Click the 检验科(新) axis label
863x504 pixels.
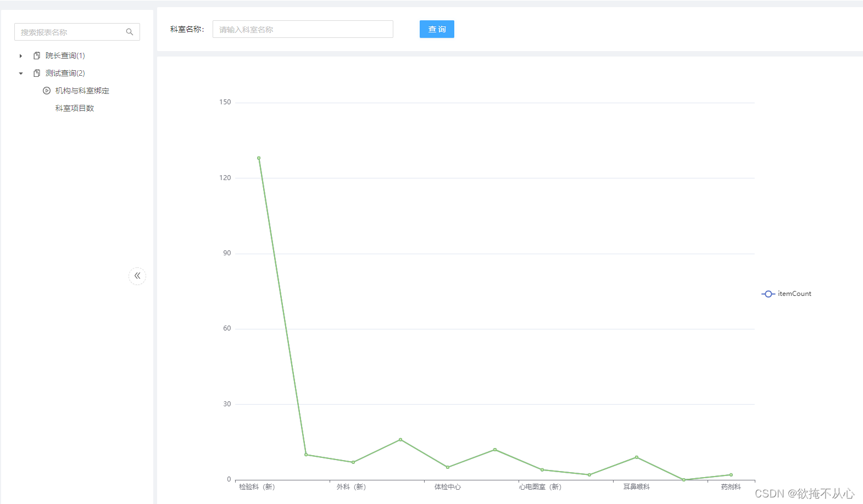tap(257, 487)
